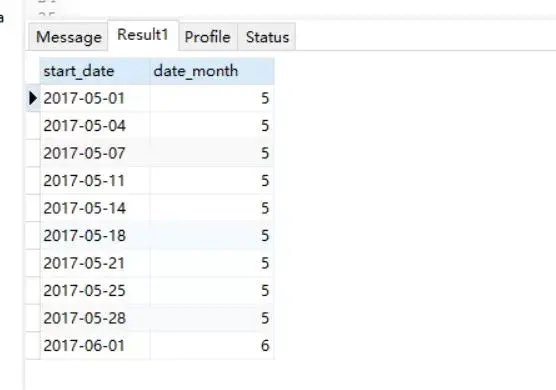Click the start_date column header
The width and height of the screenshot is (556, 390).
95,71
